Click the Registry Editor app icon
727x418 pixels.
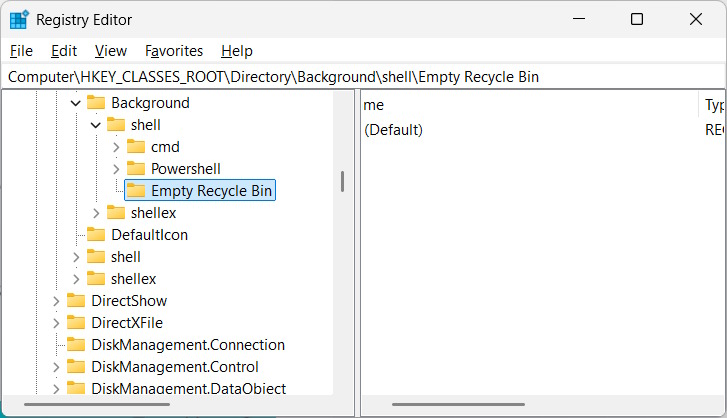pos(19,19)
